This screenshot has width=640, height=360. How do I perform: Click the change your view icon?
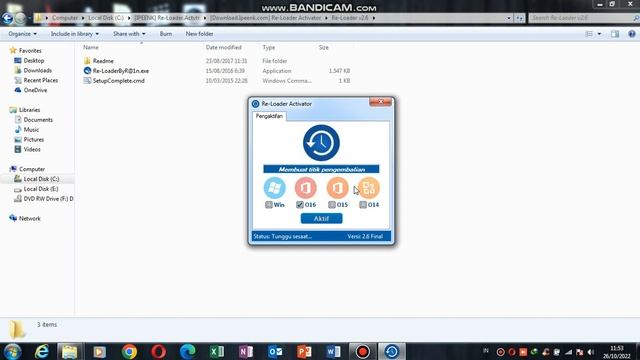click(x=589, y=34)
